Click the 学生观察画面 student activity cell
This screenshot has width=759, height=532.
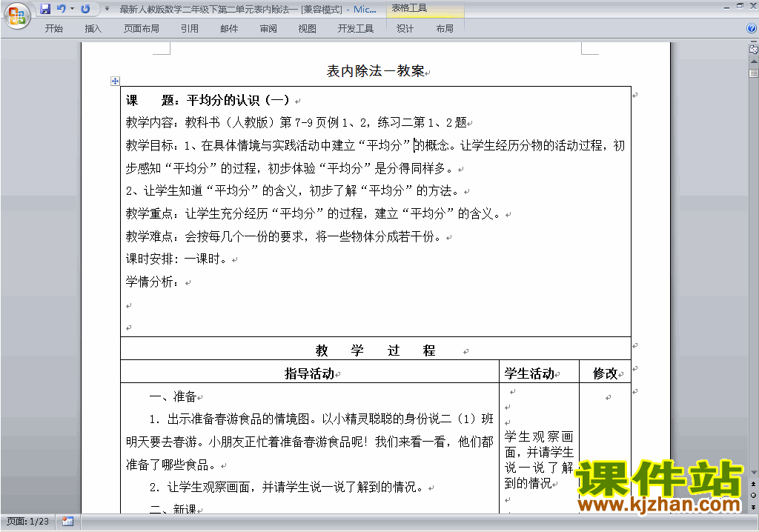pyautogui.click(x=539, y=460)
